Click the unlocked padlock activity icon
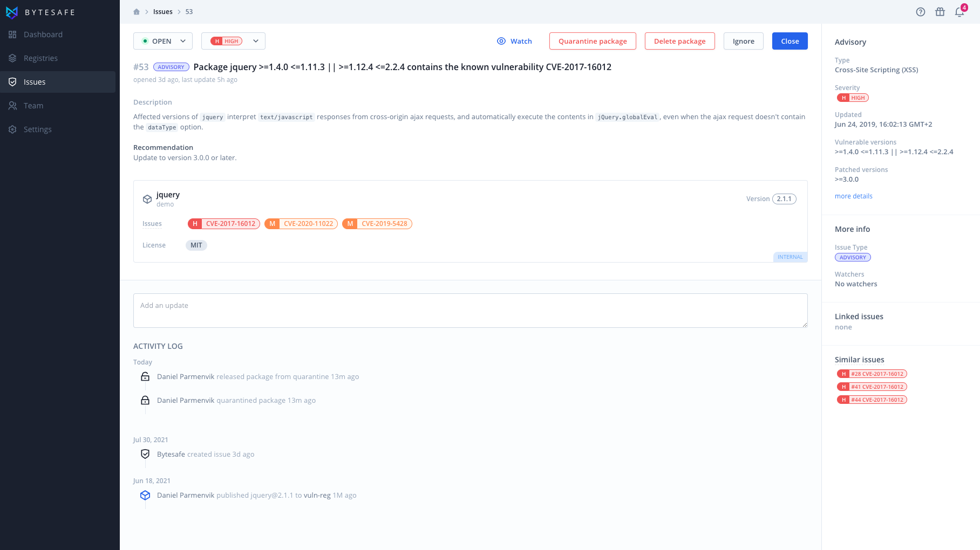This screenshot has height=550, width=980. pos(145,376)
